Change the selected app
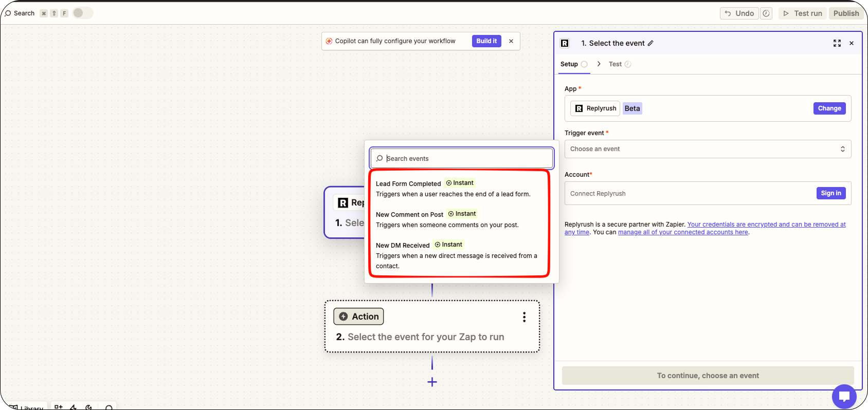The image size is (868, 410). (829, 108)
